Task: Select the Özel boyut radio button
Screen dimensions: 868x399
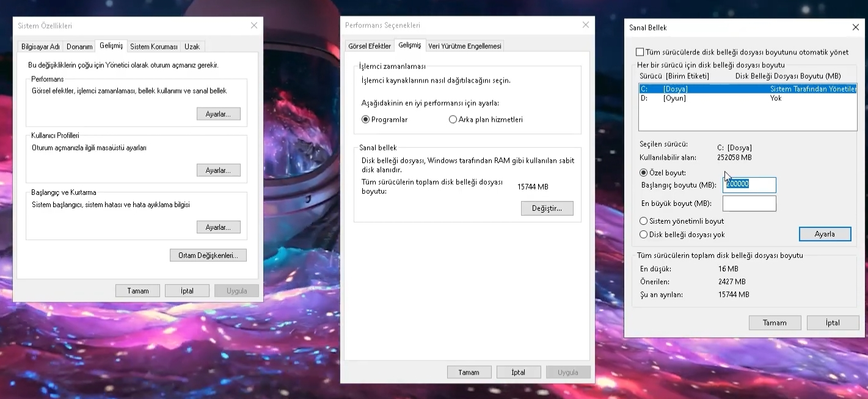Action: tap(643, 173)
